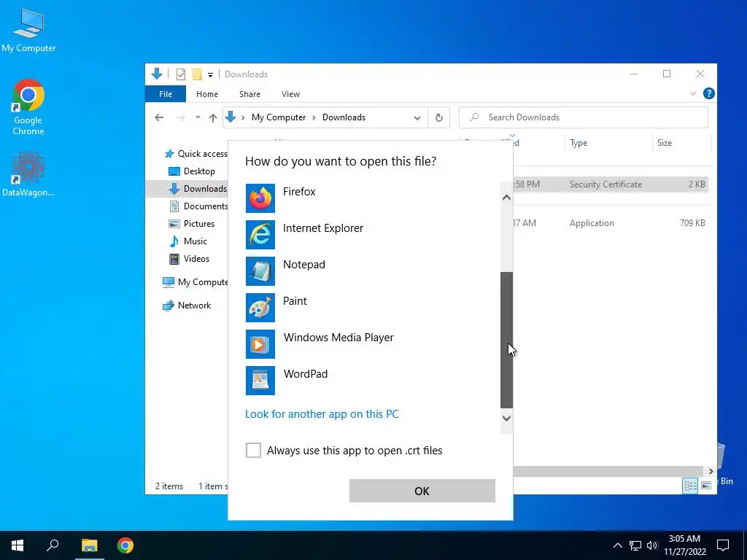747x560 pixels.
Task: Select the Paint app icon
Action: [x=260, y=308]
